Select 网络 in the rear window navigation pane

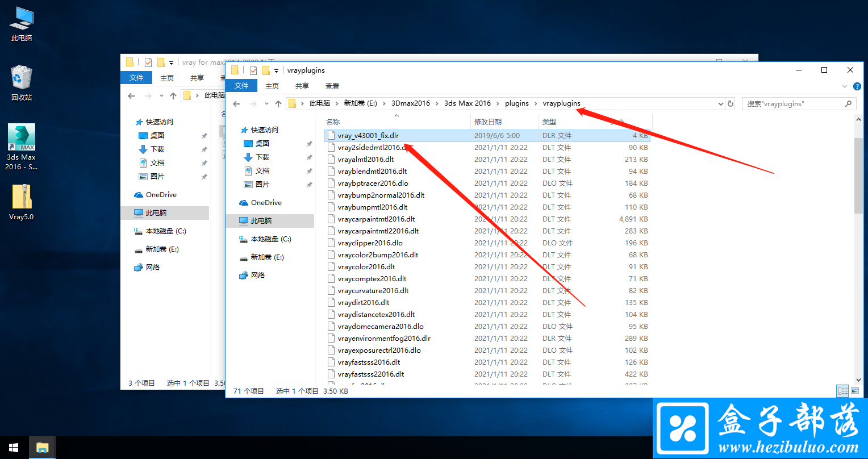pyautogui.click(x=153, y=267)
